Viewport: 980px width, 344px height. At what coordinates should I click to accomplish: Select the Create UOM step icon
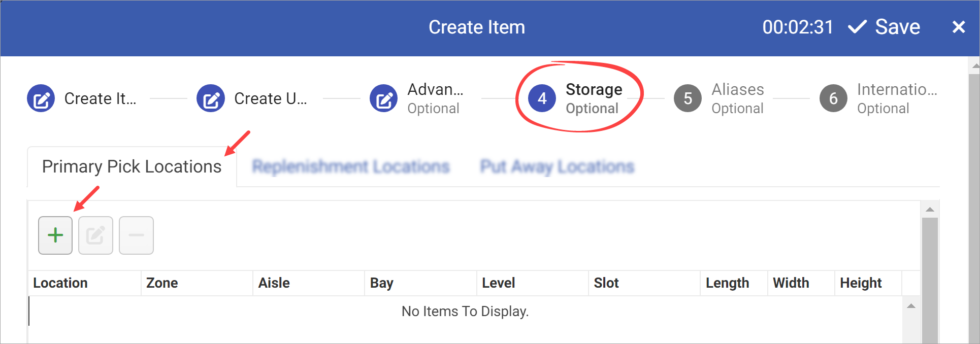click(211, 98)
